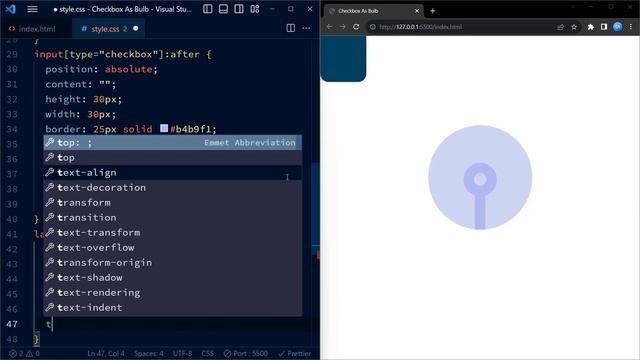Toggle secondary side bar layout icon
This screenshot has height=360, width=640.
[239, 9]
